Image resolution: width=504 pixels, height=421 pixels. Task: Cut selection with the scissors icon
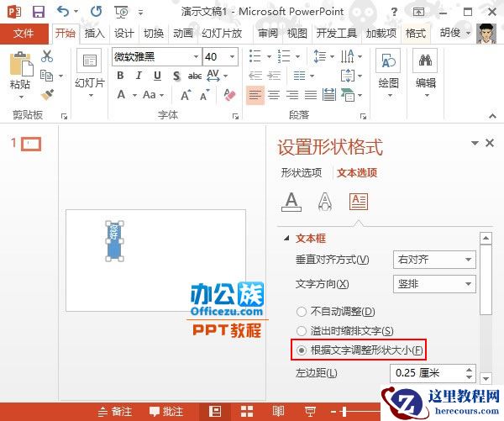(x=47, y=56)
